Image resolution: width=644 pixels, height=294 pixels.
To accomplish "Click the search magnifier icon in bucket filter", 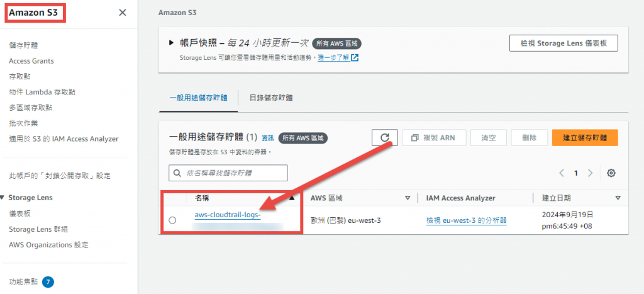I will point(177,173).
